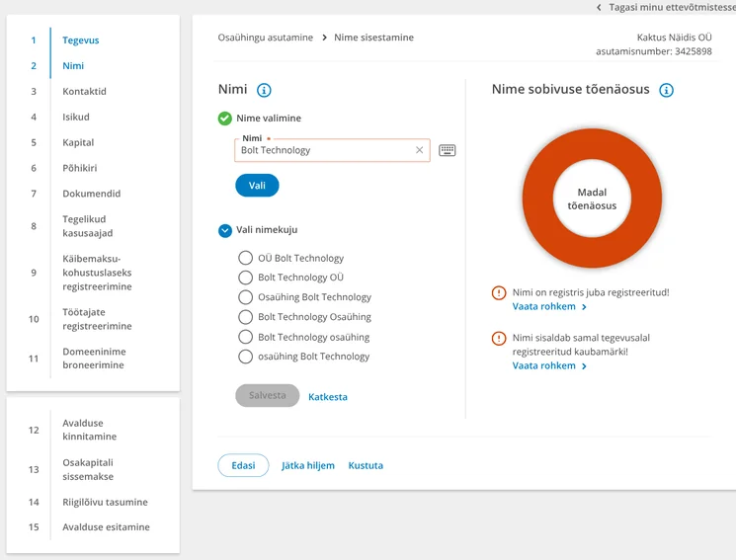
Task: Click the Vali button
Action: [257, 186]
